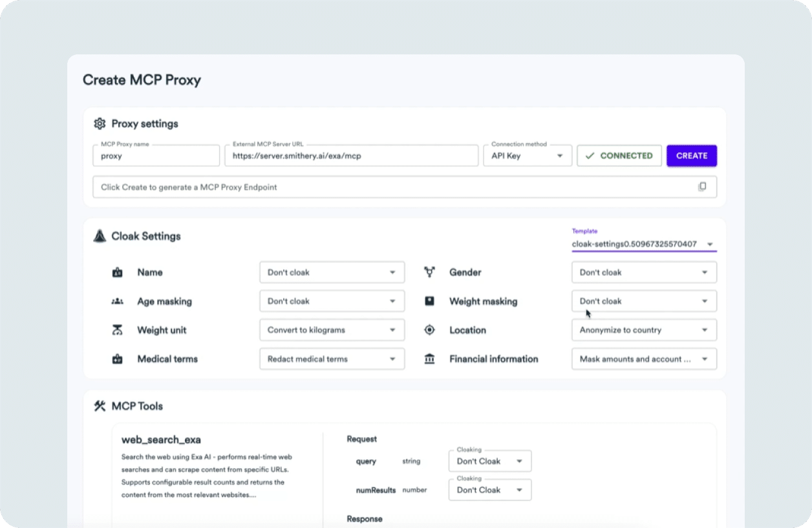This screenshot has height=528, width=812.
Task: Click the Name badge icon
Action: tap(117, 272)
